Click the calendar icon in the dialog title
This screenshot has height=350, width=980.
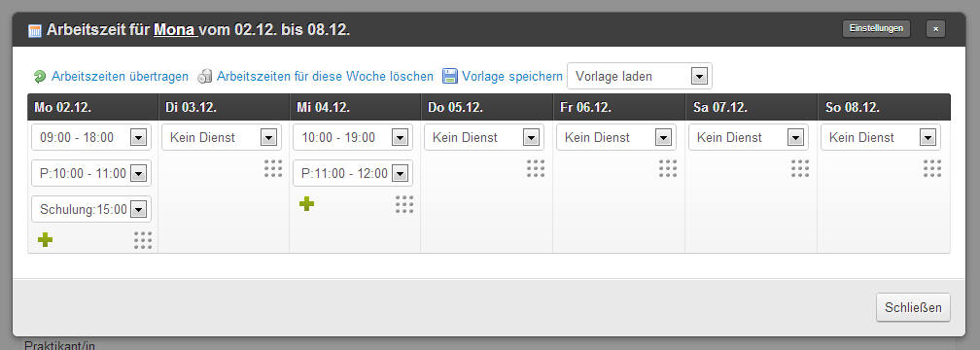(35, 31)
